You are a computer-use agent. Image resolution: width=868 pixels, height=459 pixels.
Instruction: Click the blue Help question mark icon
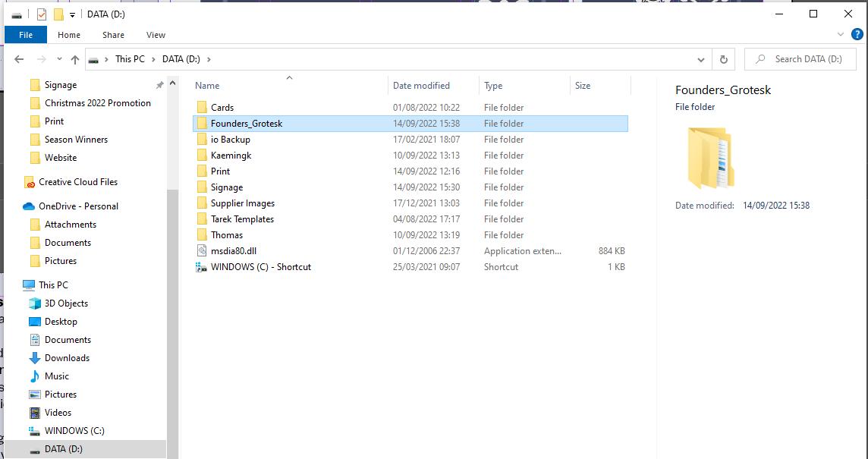pyautogui.click(x=857, y=34)
